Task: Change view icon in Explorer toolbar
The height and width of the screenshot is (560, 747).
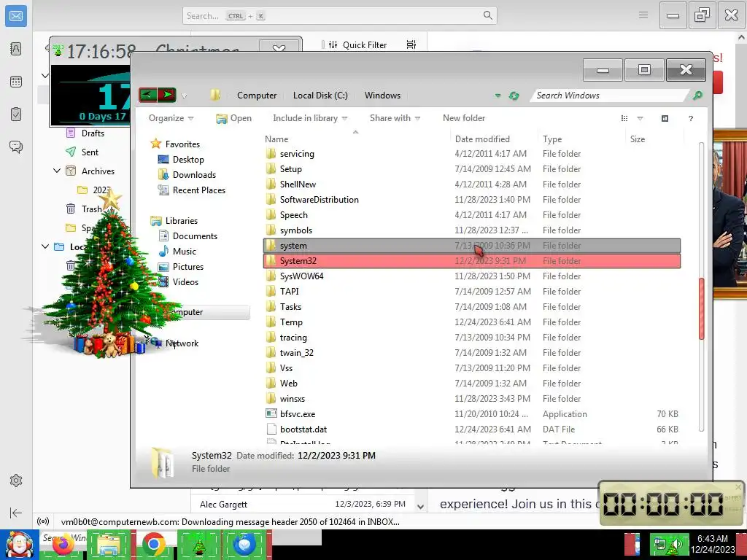Action: (624, 118)
